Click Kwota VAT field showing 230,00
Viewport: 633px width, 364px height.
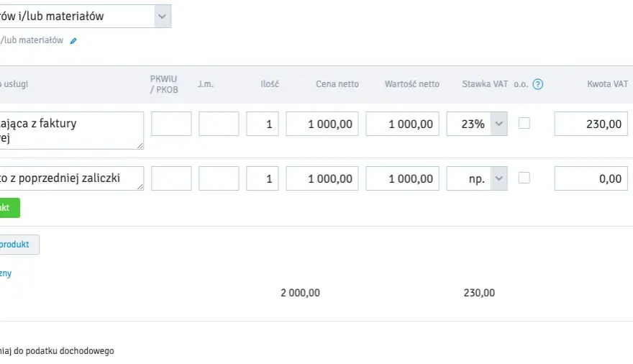click(591, 124)
